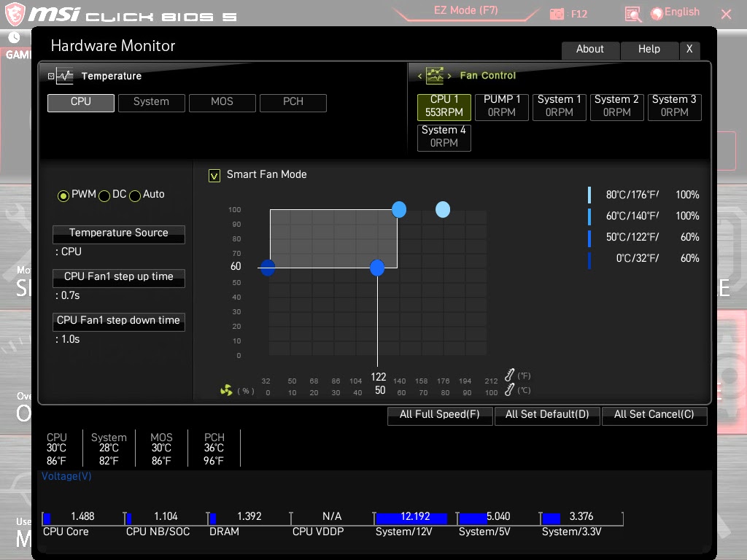Click the left chevron beside Fan Control
Image resolution: width=747 pixels, height=560 pixels.
pyautogui.click(x=419, y=76)
